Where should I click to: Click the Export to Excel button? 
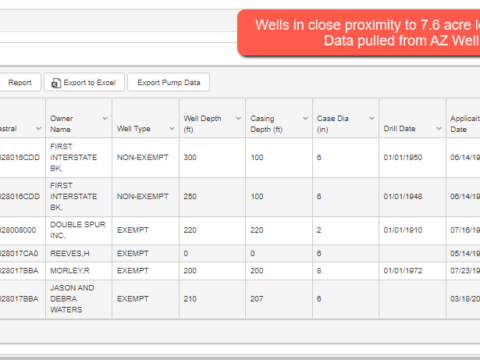coord(84,82)
